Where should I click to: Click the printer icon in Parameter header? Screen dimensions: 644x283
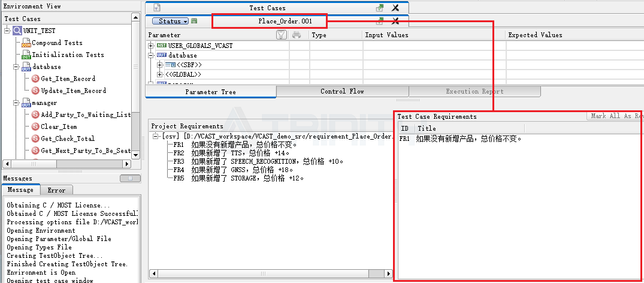296,35
